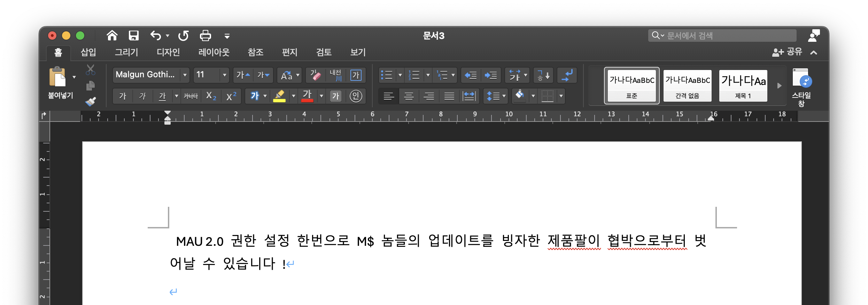The image size is (868, 305).
Task: Open the Paste options arrow
Action: pos(74,77)
